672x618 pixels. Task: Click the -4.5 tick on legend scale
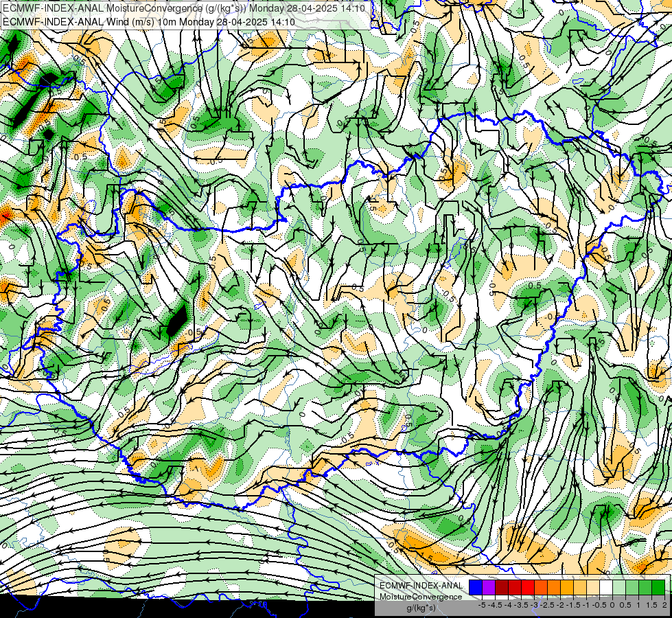click(495, 605)
